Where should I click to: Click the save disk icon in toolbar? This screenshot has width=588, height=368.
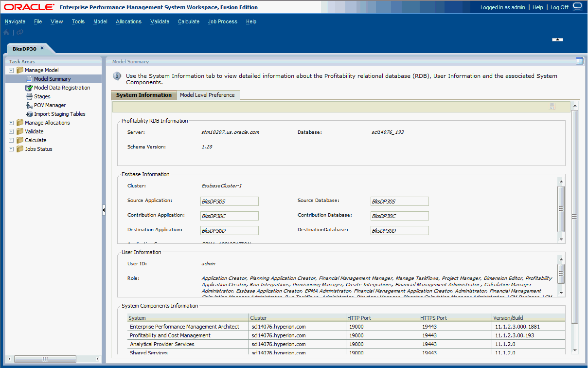[552, 107]
